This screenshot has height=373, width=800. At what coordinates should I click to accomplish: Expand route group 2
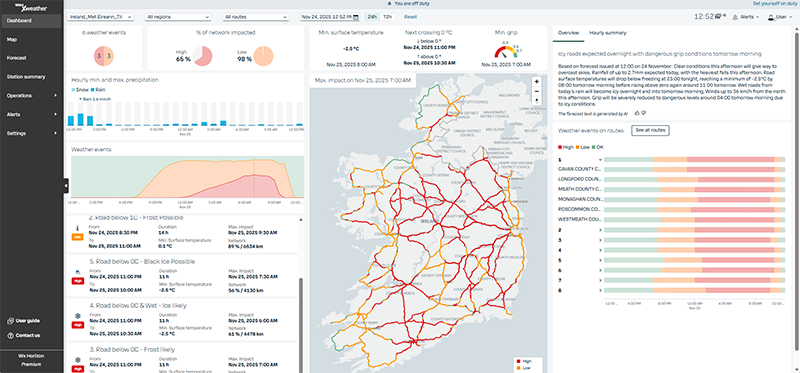[x=601, y=230]
